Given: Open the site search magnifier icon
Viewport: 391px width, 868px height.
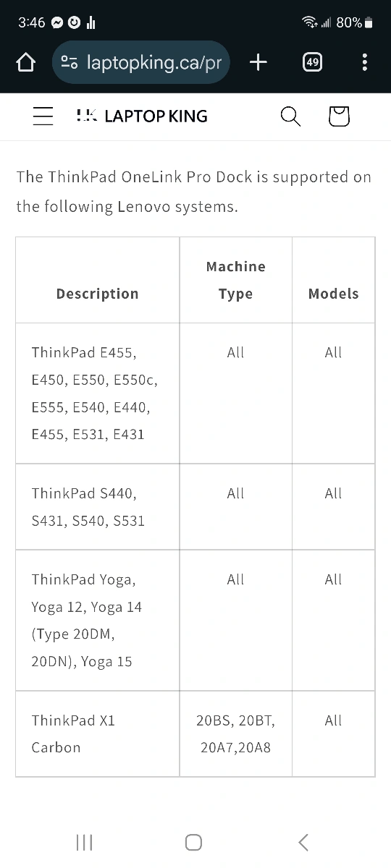Looking at the screenshot, I should [x=290, y=116].
